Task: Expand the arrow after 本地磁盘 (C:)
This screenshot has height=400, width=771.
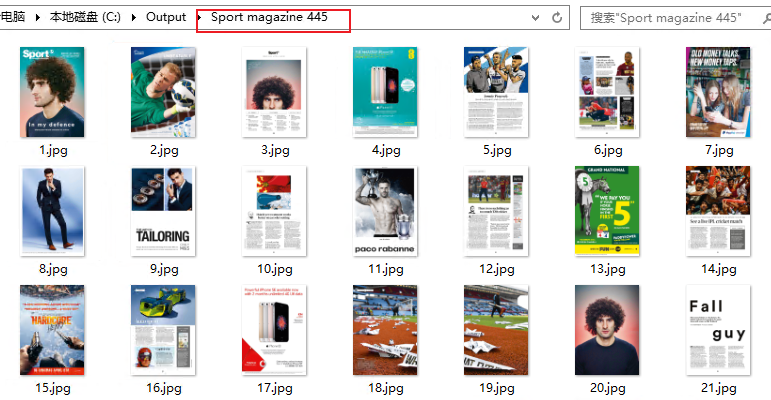Action: (134, 18)
